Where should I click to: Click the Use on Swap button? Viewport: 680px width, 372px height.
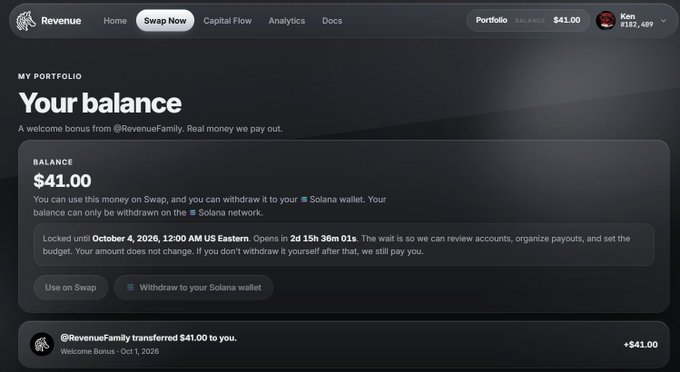[x=71, y=287]
